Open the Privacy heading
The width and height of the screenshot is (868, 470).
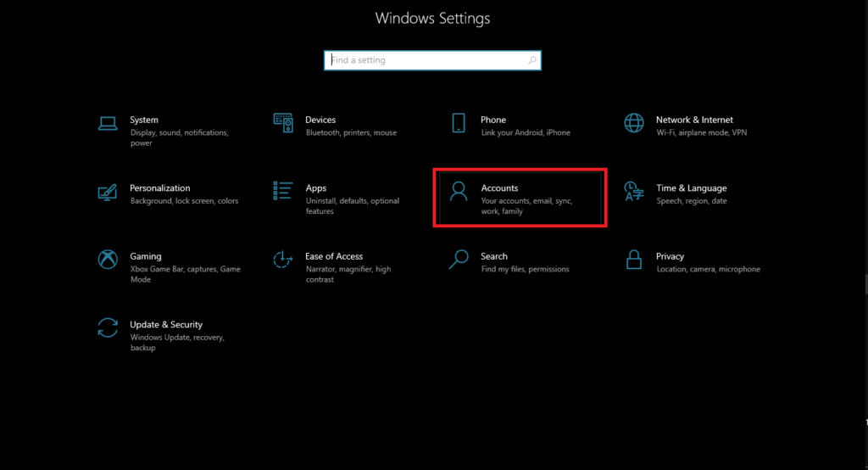[670, 256]
